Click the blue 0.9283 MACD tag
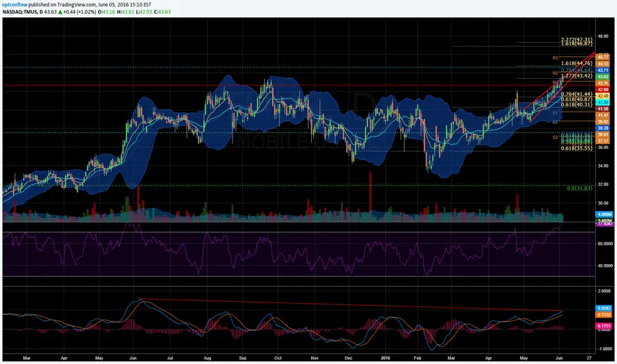Viewport: 617px width, 364px height. click(x=604, y=308)
